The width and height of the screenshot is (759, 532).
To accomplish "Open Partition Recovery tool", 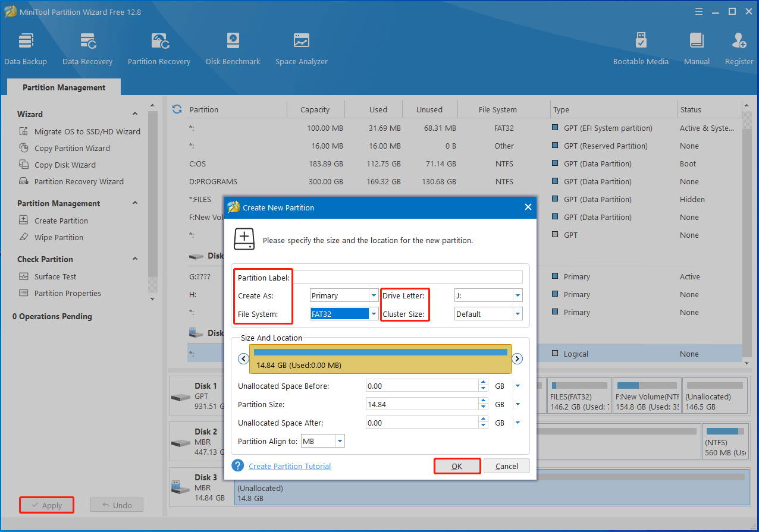I will pyautogui.click(x=159, y=49).
